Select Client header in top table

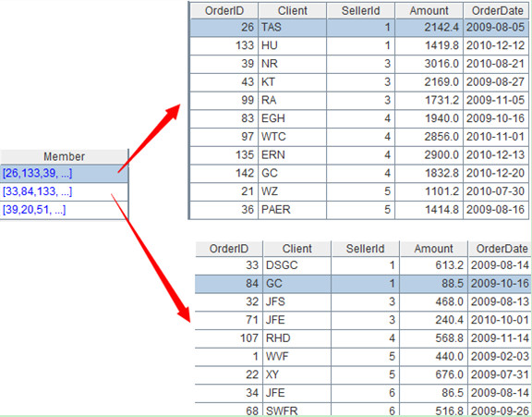293,10
